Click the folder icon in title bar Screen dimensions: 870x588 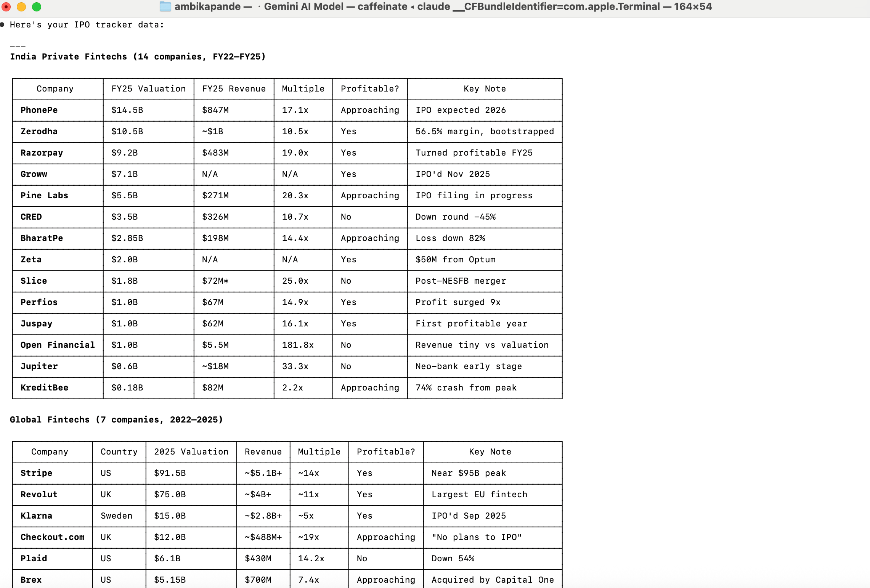coord(165,6)
